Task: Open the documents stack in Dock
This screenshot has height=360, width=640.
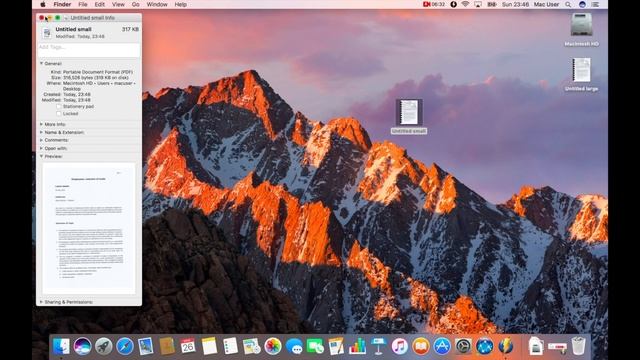Action: pos(535,347)
